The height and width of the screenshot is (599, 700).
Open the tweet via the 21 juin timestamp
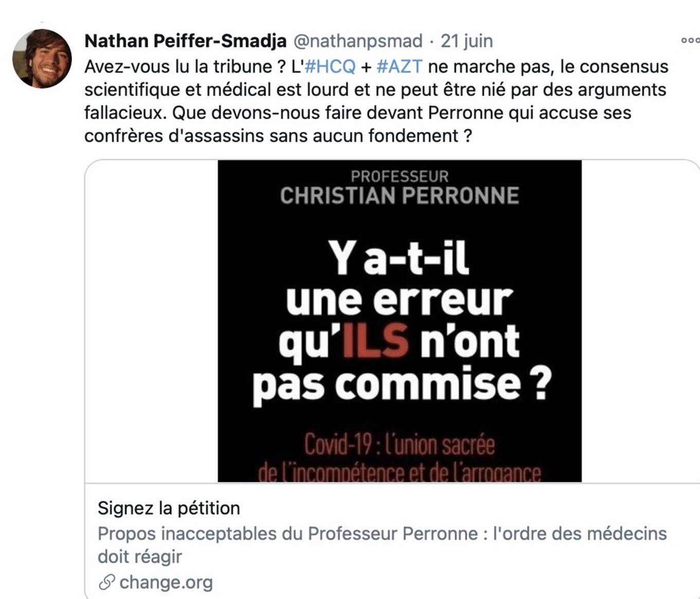pyautogui.click(x=466, y=41)
